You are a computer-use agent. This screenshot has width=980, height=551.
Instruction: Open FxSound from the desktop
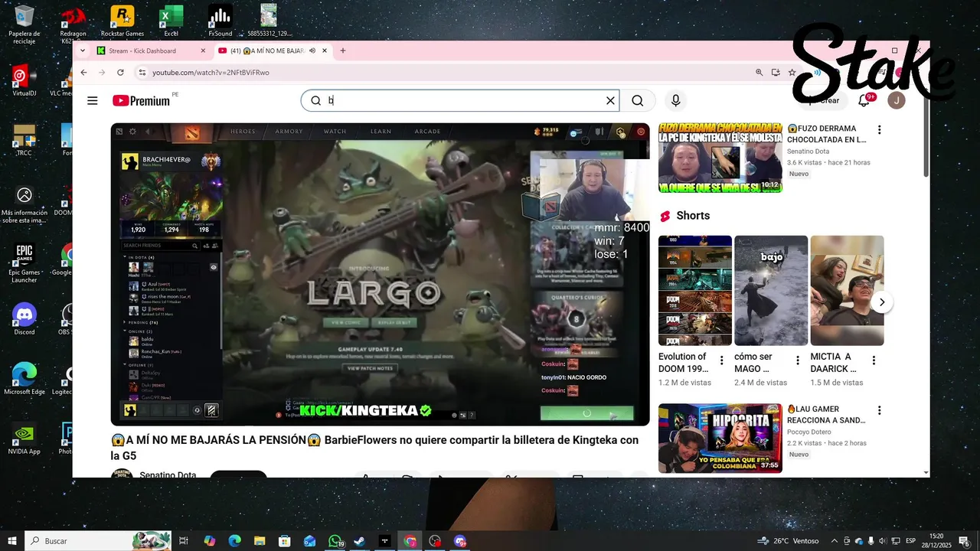pos(220,21)
